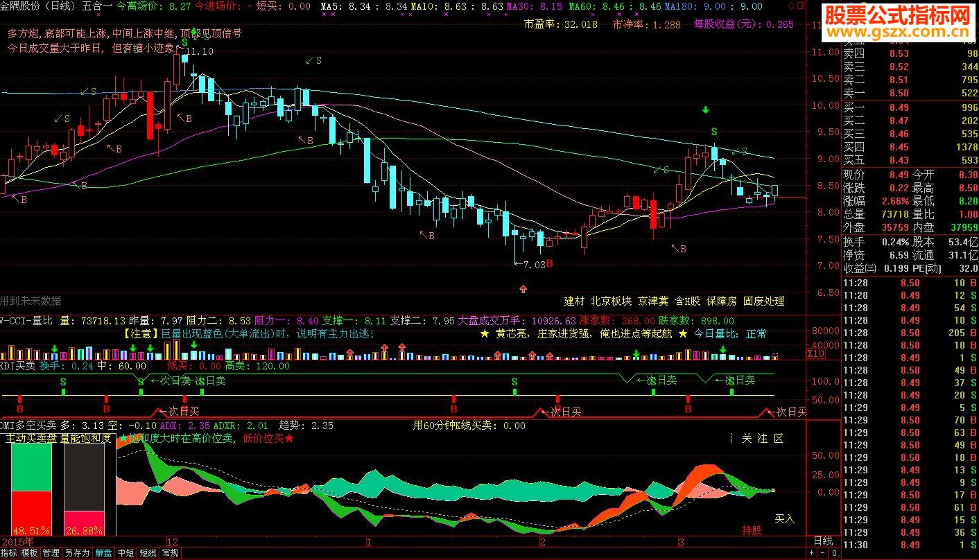Viewport: 979px width, 560px height.
Task: Click the minus zoom button at bottom right
Action: click(823, 553)
